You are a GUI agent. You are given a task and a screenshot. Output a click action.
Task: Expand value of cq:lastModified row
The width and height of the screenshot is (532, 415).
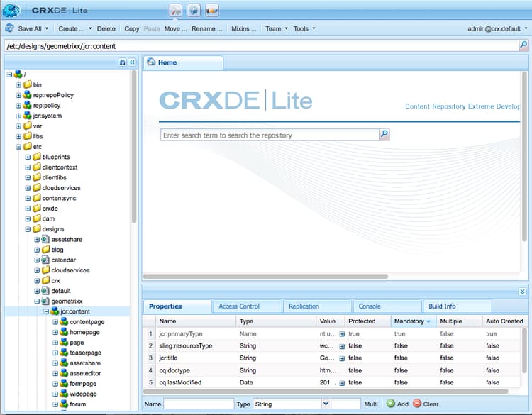point(342,383)
